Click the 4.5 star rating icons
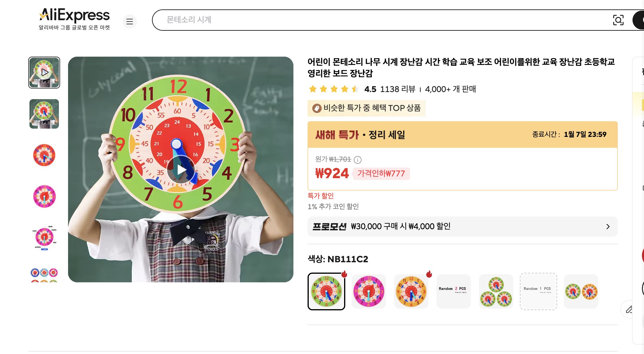Viewport: 644px width, 354px height. tap(333, 89)
